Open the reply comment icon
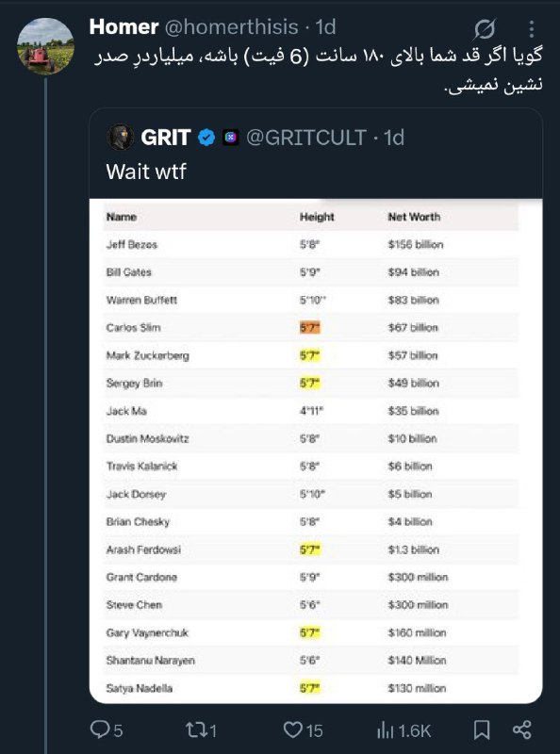 pyautogui.click(x=100, y=729)
